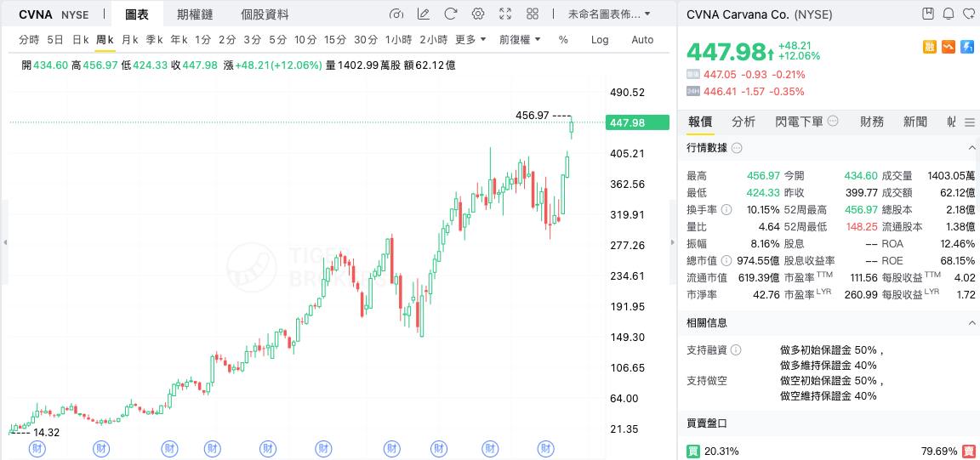Open the 前復權 adjustment dropdown
The width and height of the screenshot is (980, 460).
click(520, 39)
